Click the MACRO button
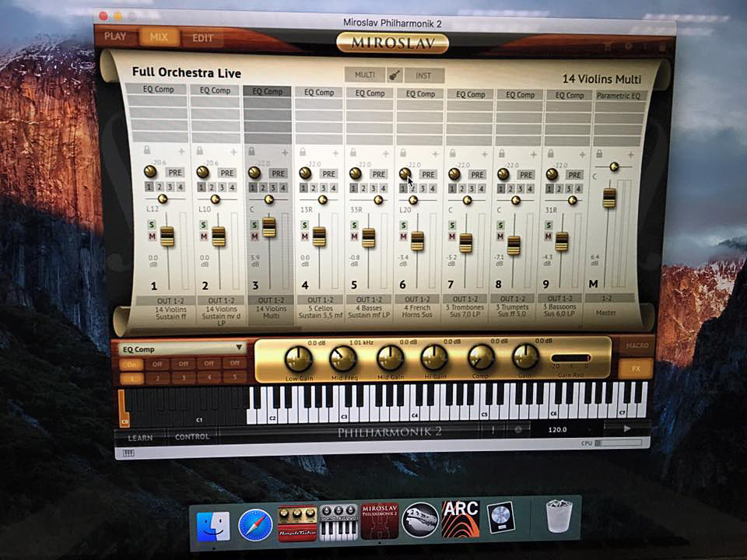The height and width of the screenshot is (560, 747). (x=637, y=345)
